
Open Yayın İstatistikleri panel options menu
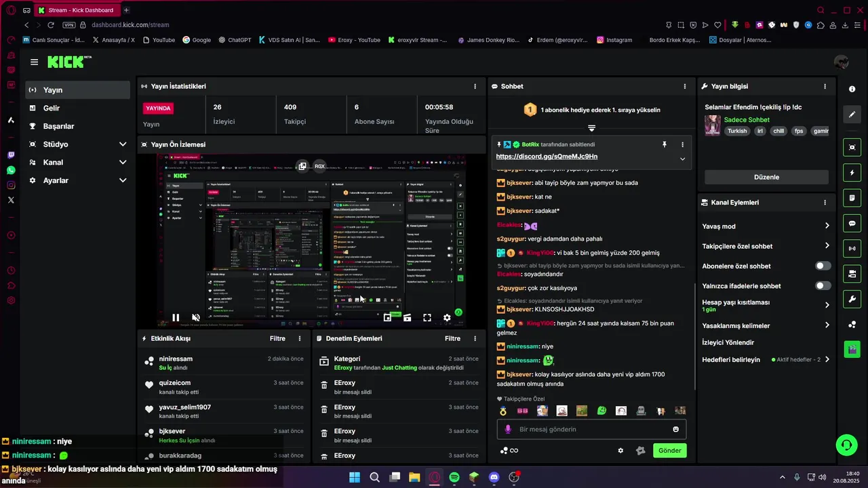tap(475, 87)
